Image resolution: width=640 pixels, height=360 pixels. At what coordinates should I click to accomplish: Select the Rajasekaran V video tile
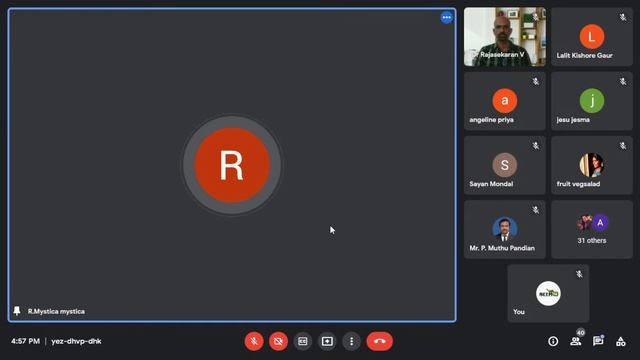click(x=504, y=37)
